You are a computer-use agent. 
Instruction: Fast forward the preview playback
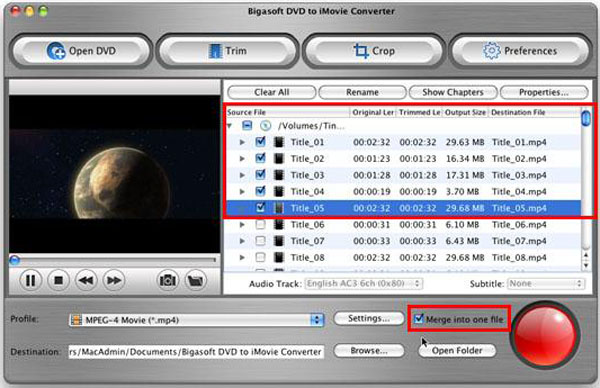[x=114, y=280]
